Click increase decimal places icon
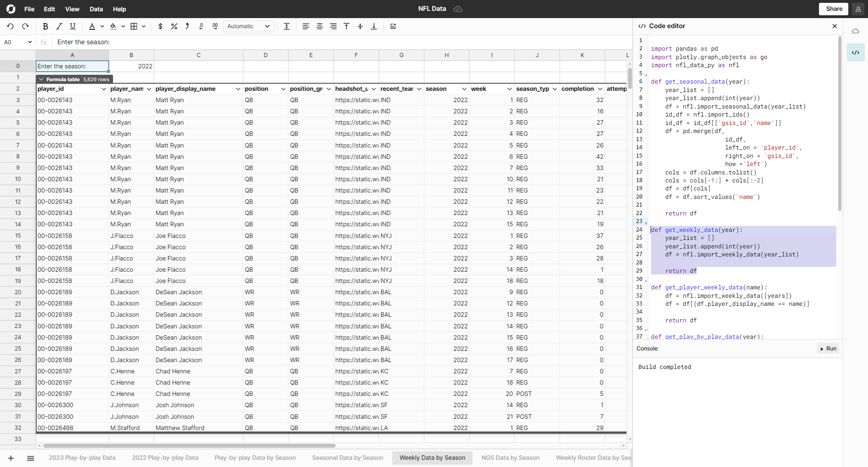The image size is (868, 467). 215,26
